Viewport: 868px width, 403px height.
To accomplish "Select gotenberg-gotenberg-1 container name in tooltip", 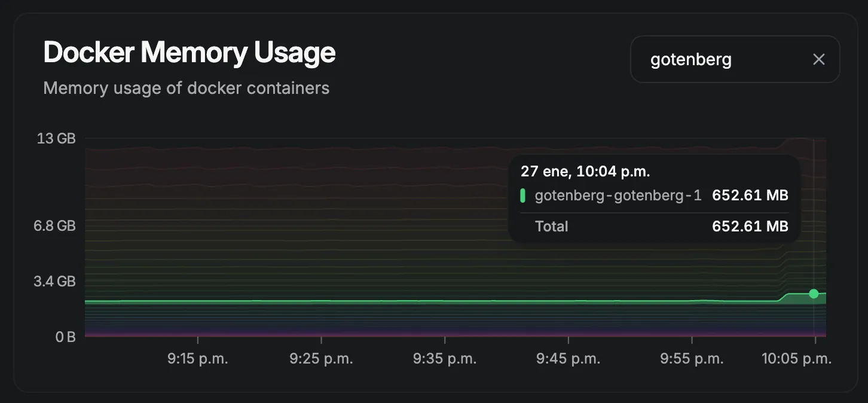I will [x=618, y=196].
